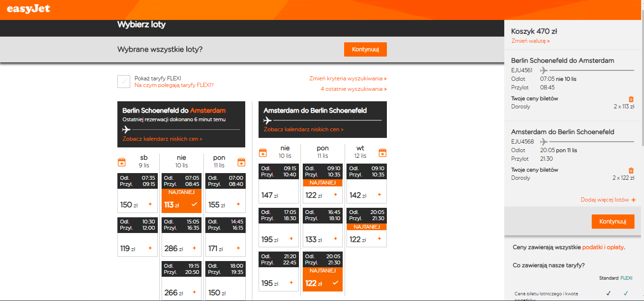
Task: Click Dodaj więcej lotów link
Action: [x=605, y=200]
